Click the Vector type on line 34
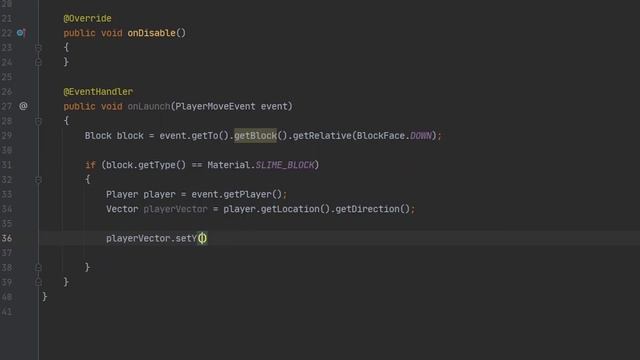The width and height of the screenshot is (640, 360). coord(122,209)
